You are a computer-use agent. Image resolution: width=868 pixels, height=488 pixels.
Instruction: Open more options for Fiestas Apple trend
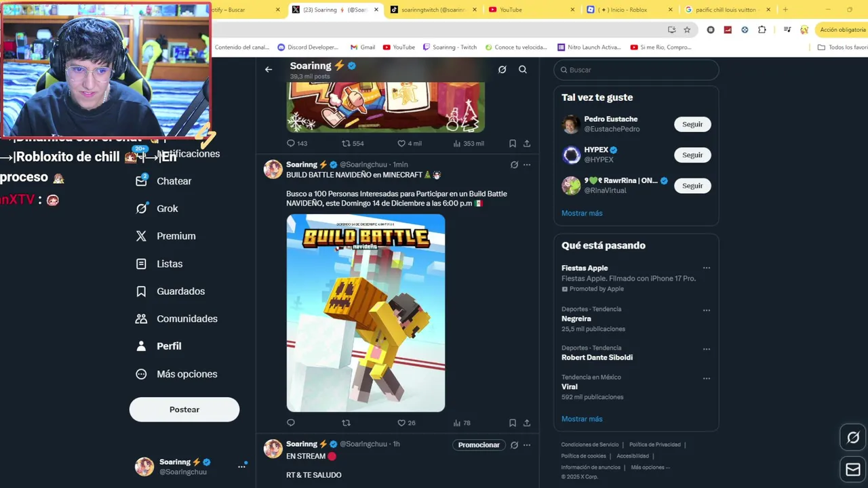tap(707, 268)
